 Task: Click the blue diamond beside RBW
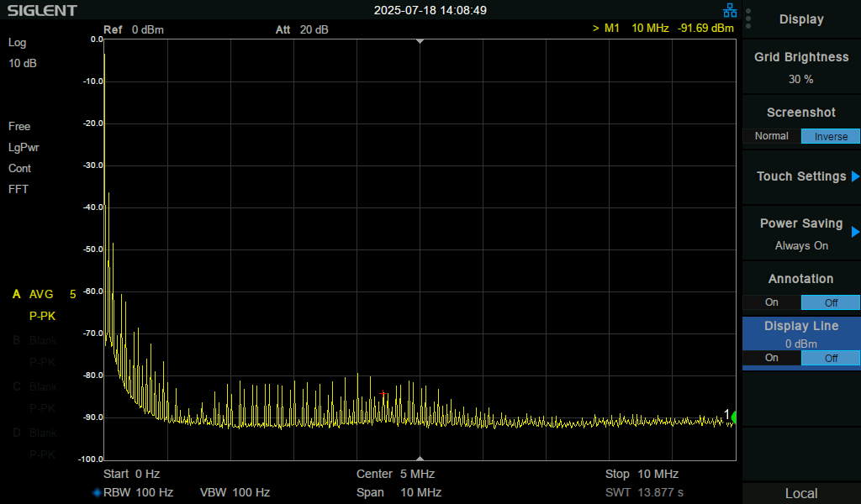pyautogui.click(x=97, y=492)
